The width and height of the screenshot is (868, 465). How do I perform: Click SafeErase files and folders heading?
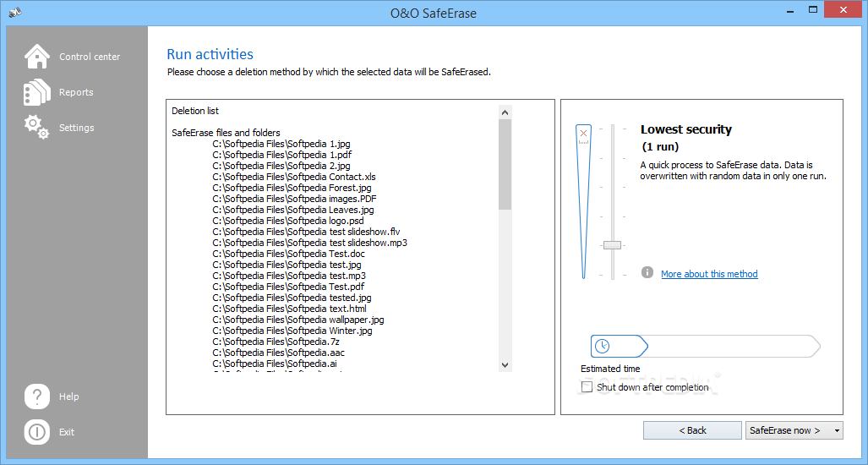tap(226, 133)
